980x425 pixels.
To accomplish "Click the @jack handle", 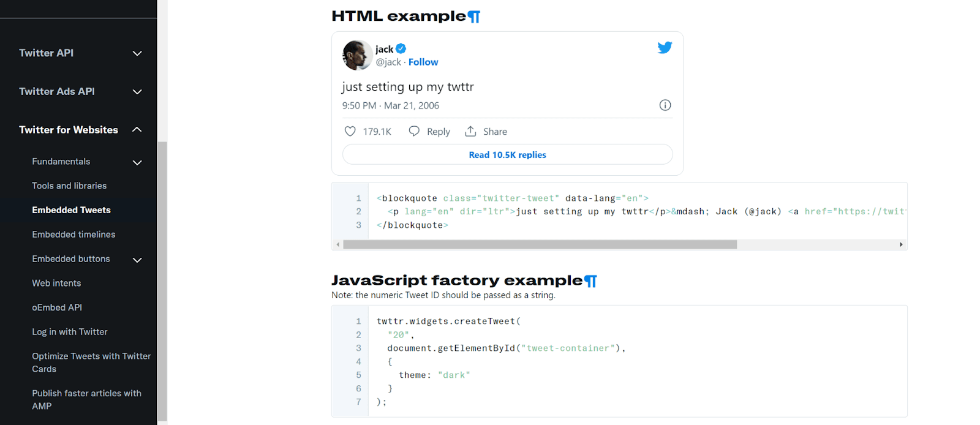I will [388, 62].
